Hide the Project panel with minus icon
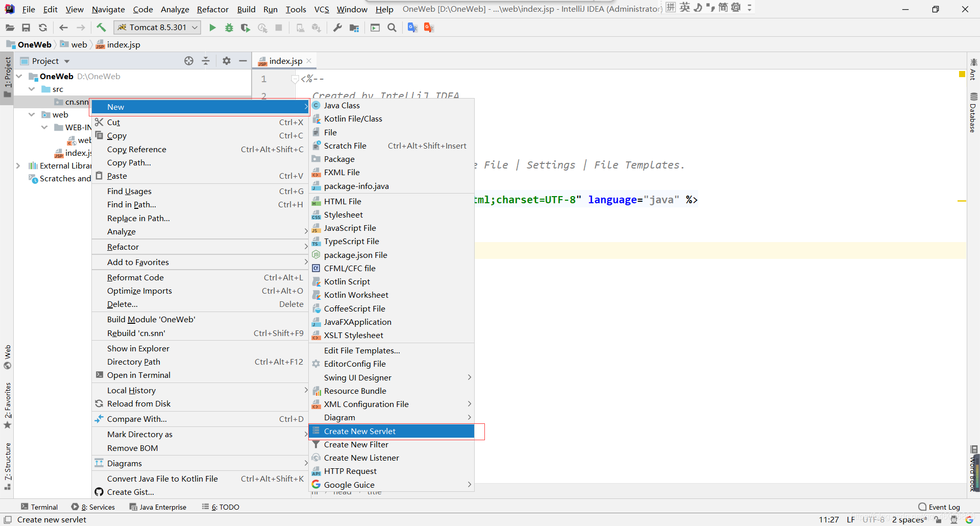Screen dimensions: 980x526 pyautogui.click(x=243, y=61)
